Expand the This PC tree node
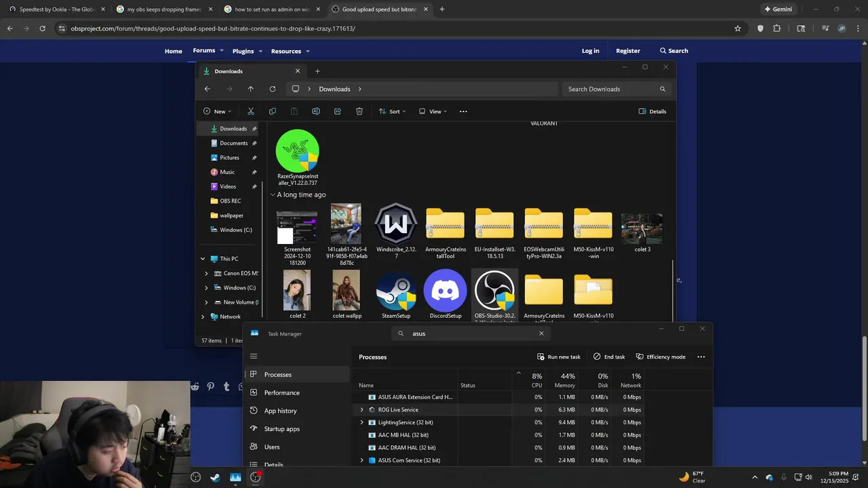This screenshot has height=488, width=868. (x=202, y=259)
